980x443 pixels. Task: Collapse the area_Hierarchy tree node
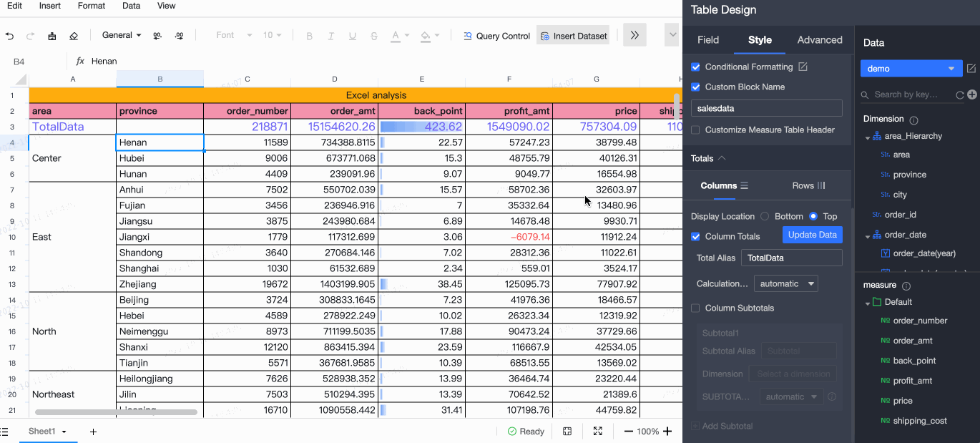[x=868, y=137]
